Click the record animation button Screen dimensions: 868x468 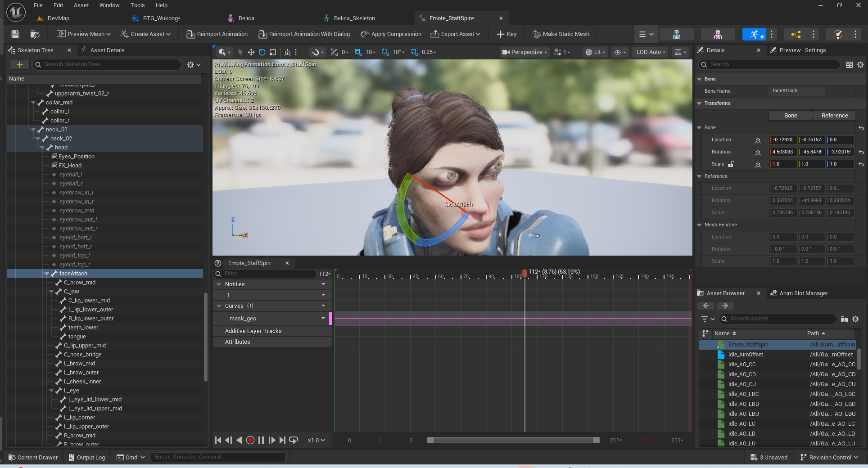point(250,440)
